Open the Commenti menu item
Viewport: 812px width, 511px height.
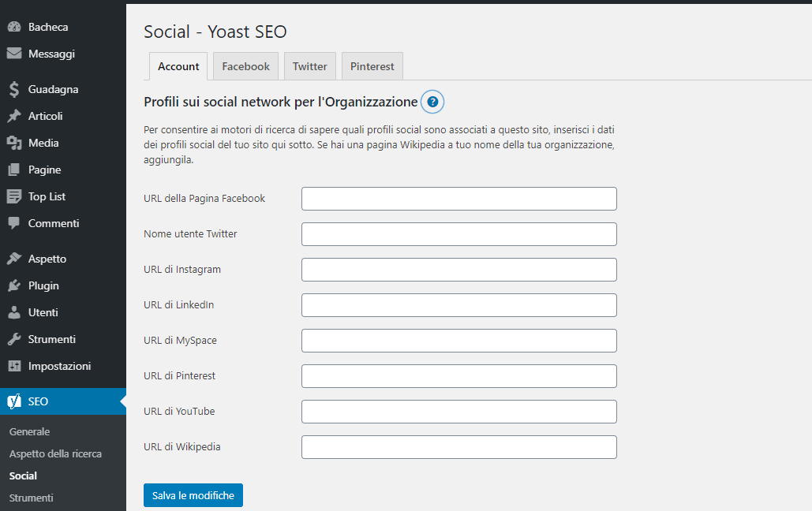tap(53, 223)
